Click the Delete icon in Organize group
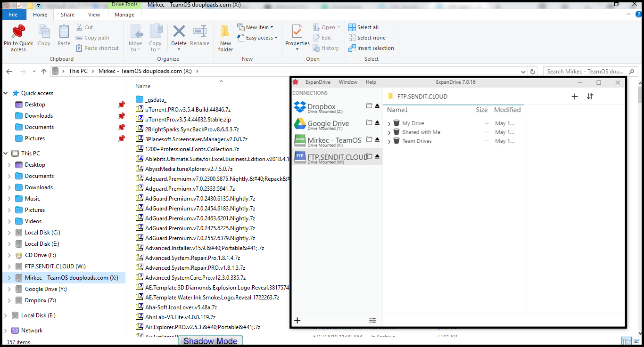Screen dimensions: 644x347 pyautogui.click(x=179, y=32)
